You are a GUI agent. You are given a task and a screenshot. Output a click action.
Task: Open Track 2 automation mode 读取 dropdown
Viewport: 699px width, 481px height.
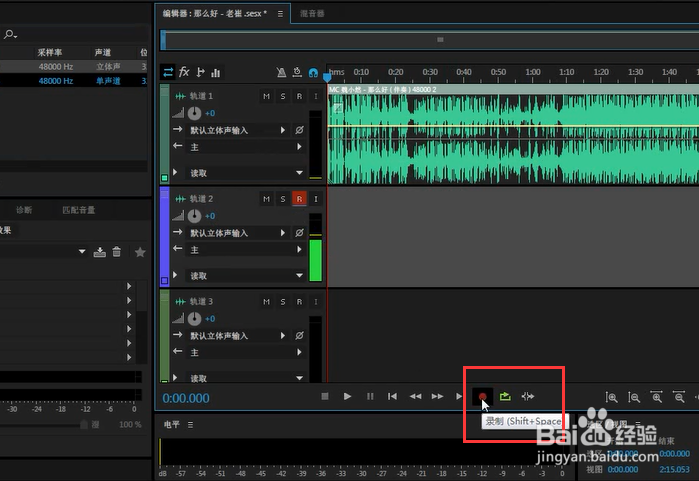(246, 276)
